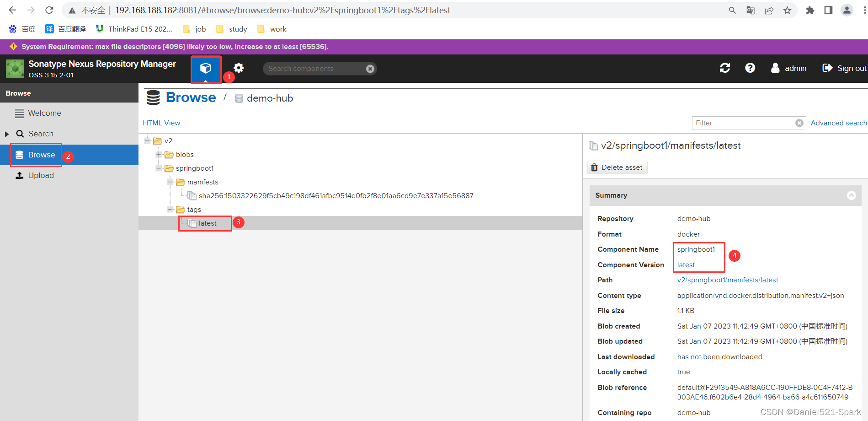Select Browse in the sidebar
The width and height of the screenshot is (868, 421).
click(69, 155)
